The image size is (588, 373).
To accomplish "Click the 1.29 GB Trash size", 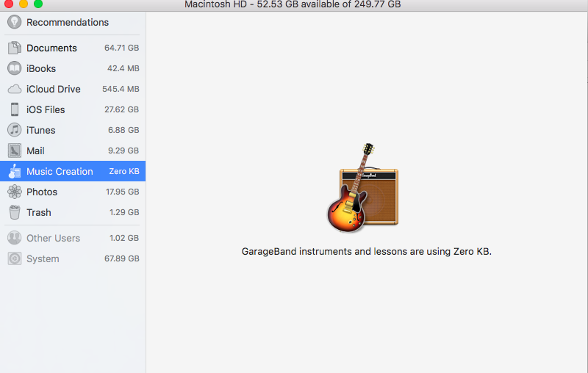I will 124,212.
